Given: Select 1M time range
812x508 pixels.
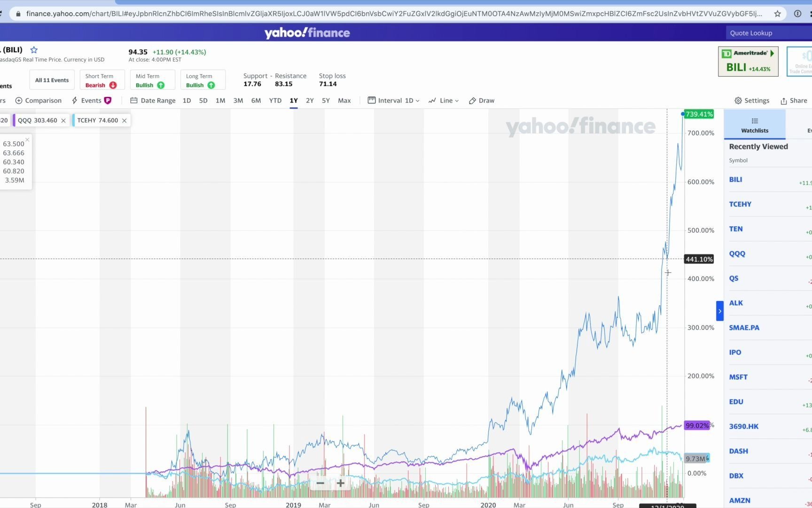Looking at the screenshot, I should click(x=220, y=101).
